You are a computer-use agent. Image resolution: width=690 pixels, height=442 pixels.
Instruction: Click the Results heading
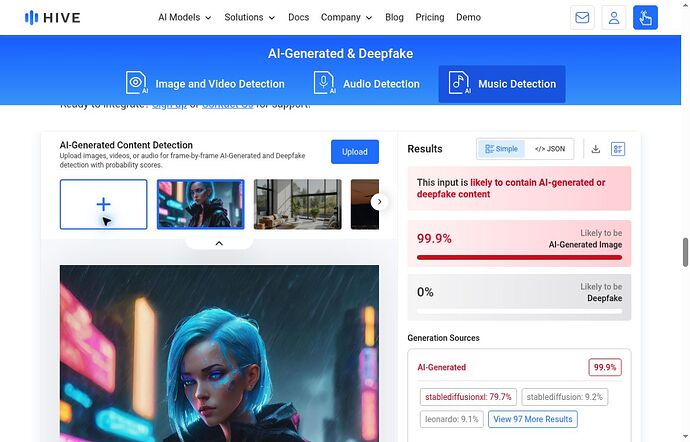[x=425, y=149]
